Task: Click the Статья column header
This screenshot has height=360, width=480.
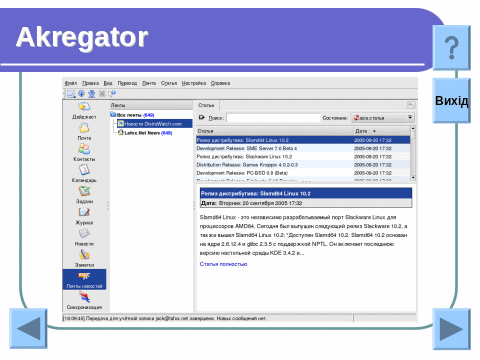Action: pyautogui.click(x=275, y=131)
